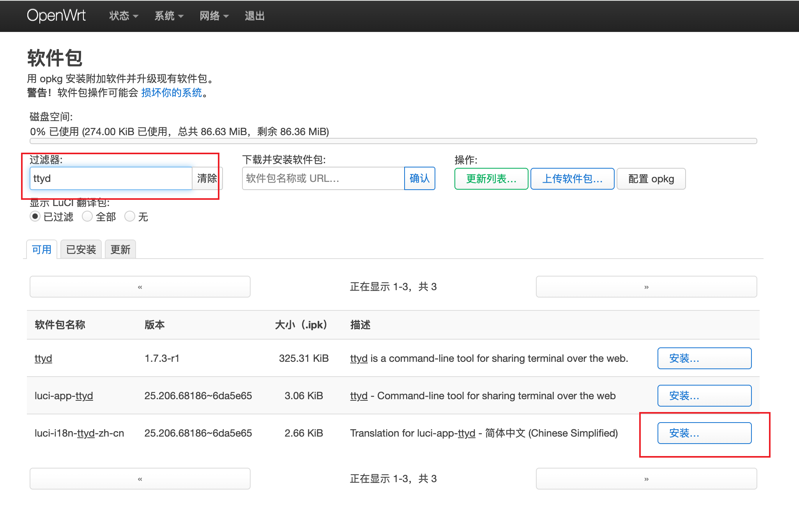Click the luci-i18n-ttyd-zh-cn package name
Image resolution: width=799 pixels, height=532 pixels.
(x=79, y=433)
